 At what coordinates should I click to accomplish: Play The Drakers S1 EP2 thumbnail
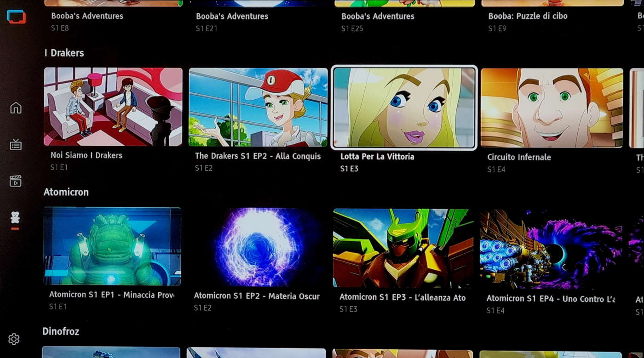pyautogui.click(x=258, y=107)
